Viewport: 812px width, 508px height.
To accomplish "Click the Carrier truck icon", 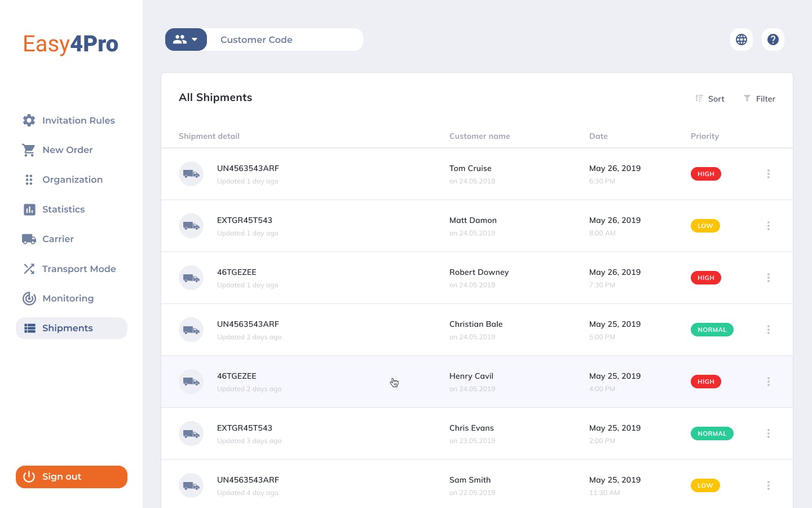I will click(x=29, y=239).
